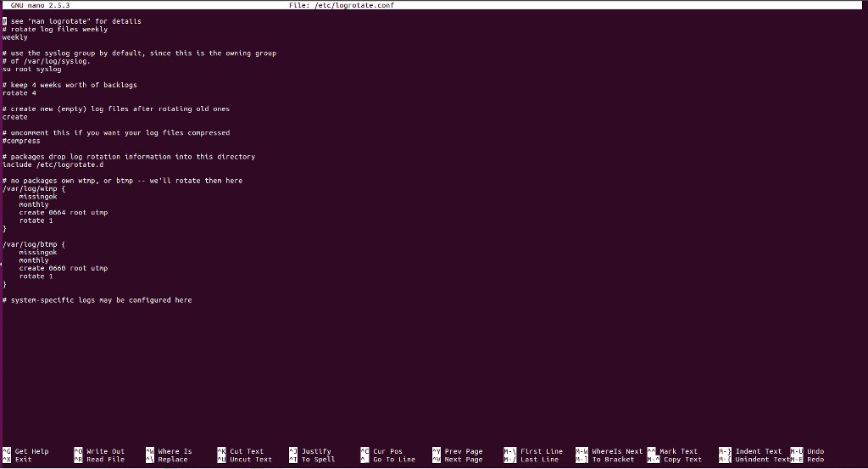Screen dimensions: 868x469
Task: Click the '# create new (empty) log files' comment
Action: coord(115,109)
